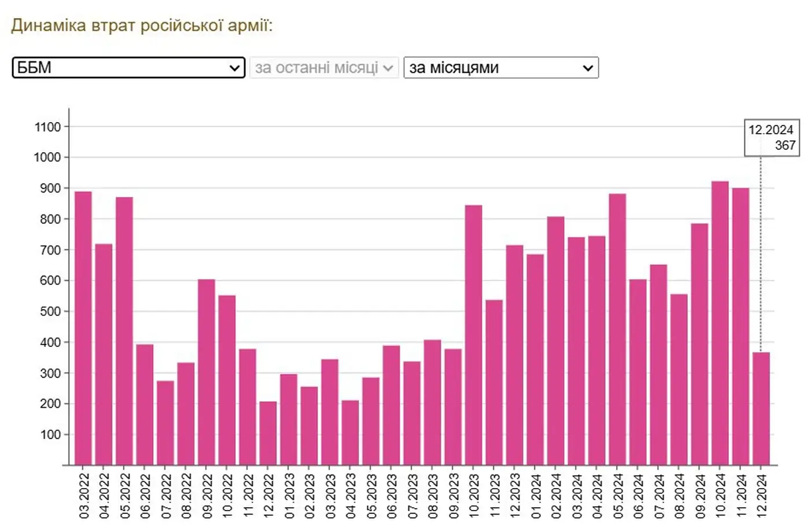Click the 12.2024 bar showing 367

(761, 408)
